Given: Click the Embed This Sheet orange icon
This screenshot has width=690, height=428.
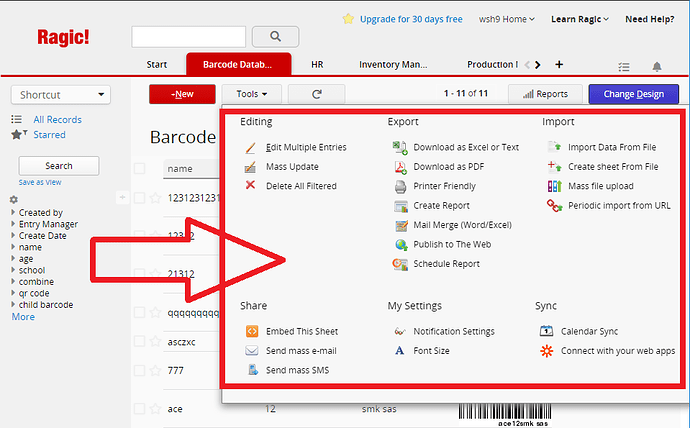Looking at the screenshot, I should (252, 331).
